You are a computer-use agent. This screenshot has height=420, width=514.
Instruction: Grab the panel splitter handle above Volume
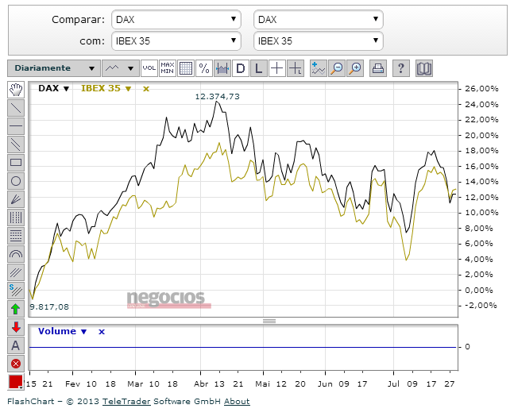[x=269, y=321]
